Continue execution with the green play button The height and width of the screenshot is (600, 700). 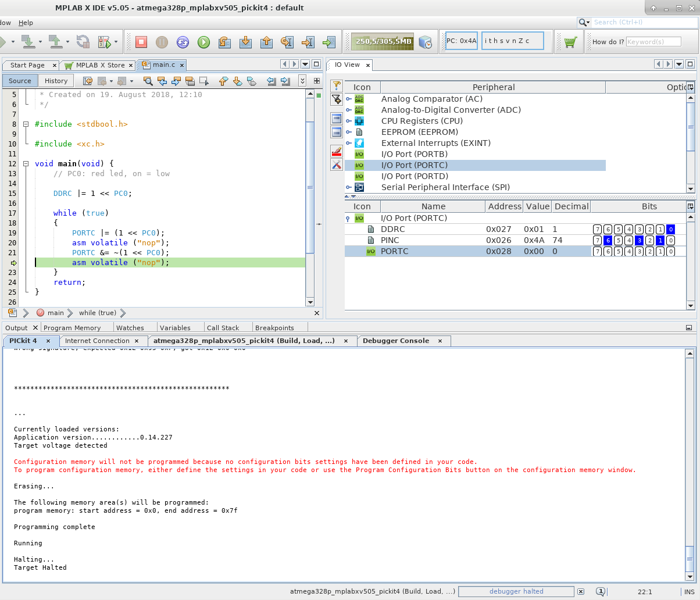pyautogui.click(x=203, y=42)
